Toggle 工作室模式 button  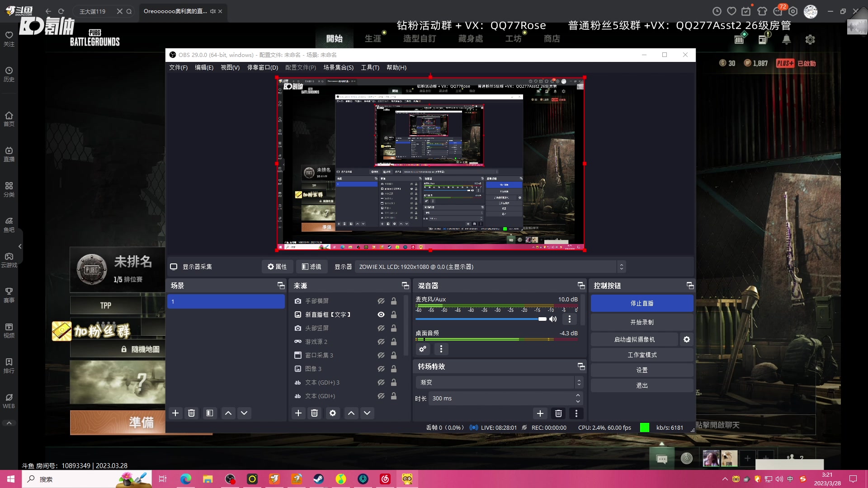[x=642, y=355]
